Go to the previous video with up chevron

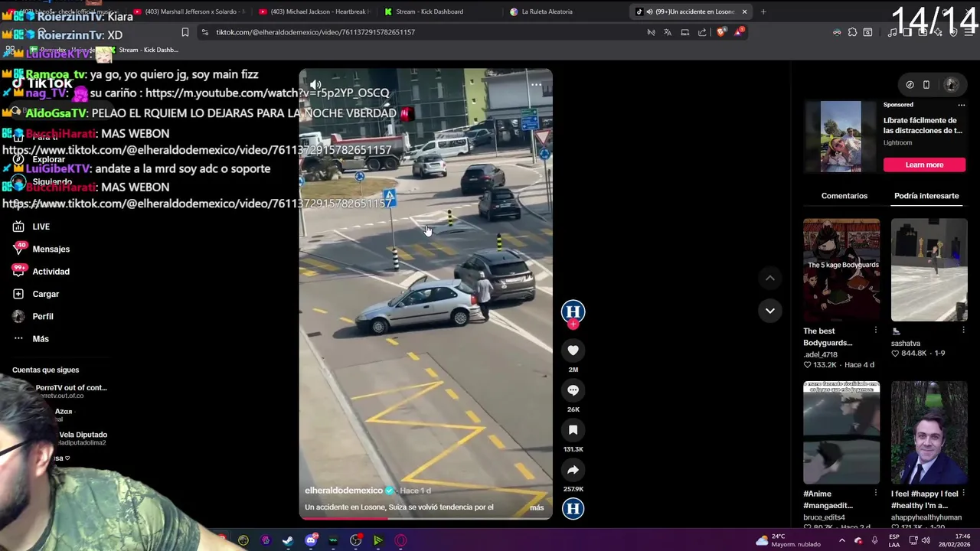(770, 279)
